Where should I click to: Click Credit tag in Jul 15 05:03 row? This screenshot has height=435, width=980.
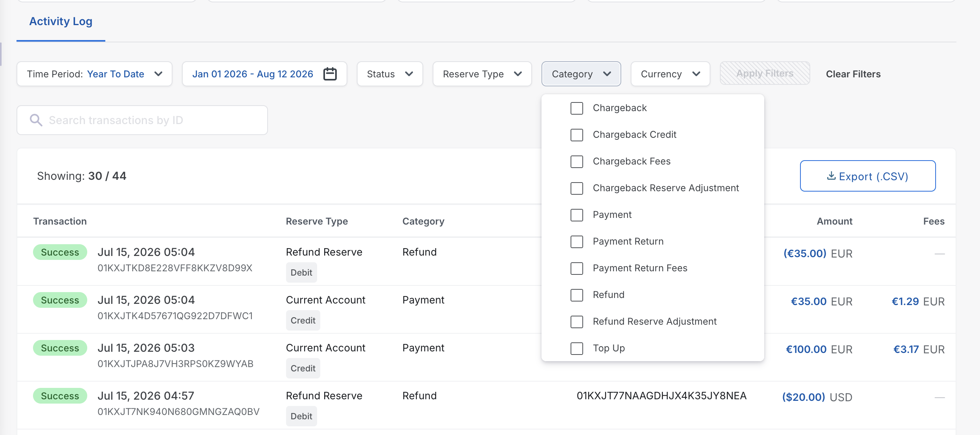(x=303, y=368)
